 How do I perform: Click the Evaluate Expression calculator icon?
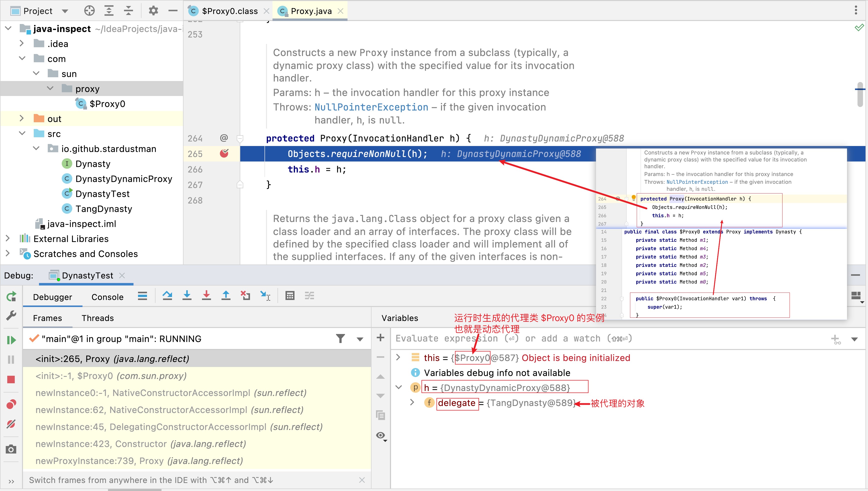coord(290,296)
